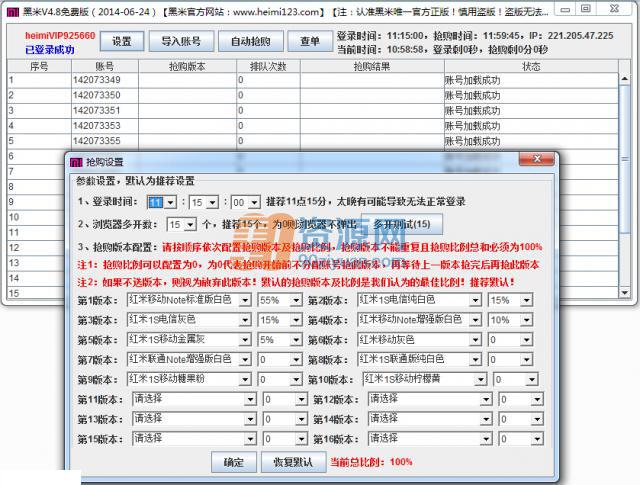Image resolution: width=640 pixels, height=485 pixels.
Task: Click the 设置 button in main window
Action: coord(122,41)
